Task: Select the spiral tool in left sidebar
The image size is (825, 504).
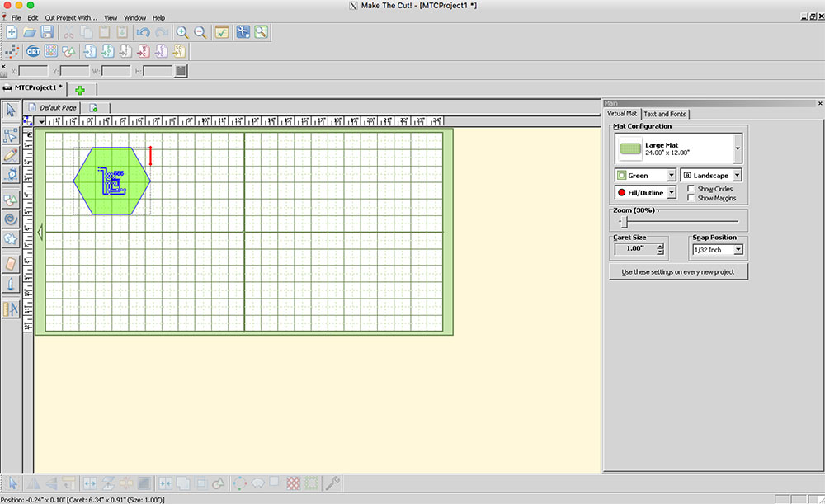Action: click(11, 219)
